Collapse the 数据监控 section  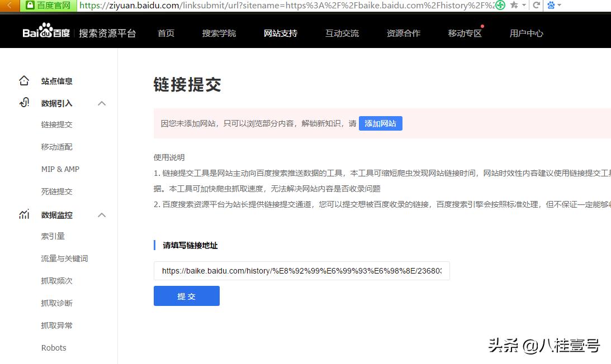pyautogui.click(x=102, y=214)
